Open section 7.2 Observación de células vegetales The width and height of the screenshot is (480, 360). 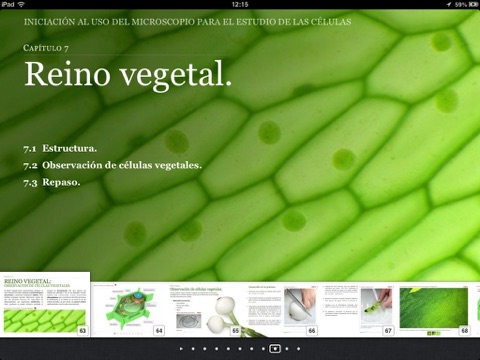pos(113,165)
